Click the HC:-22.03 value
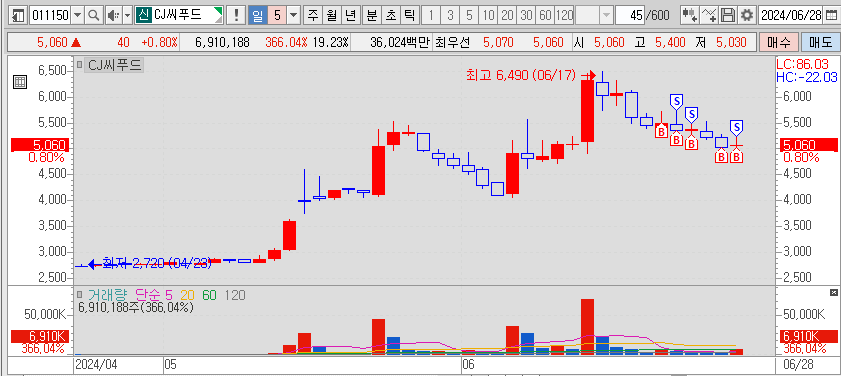Image resolution: width=841 pixels, height=376 pixels. (807, 77)
